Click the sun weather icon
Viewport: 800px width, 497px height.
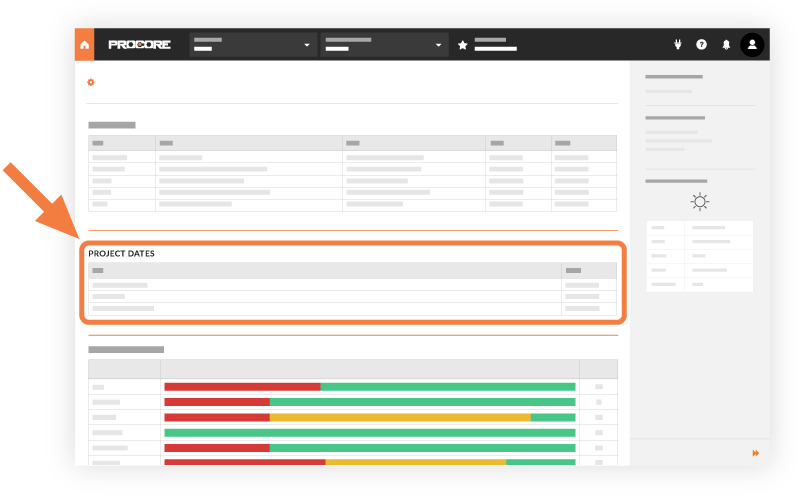click(700, 202)
